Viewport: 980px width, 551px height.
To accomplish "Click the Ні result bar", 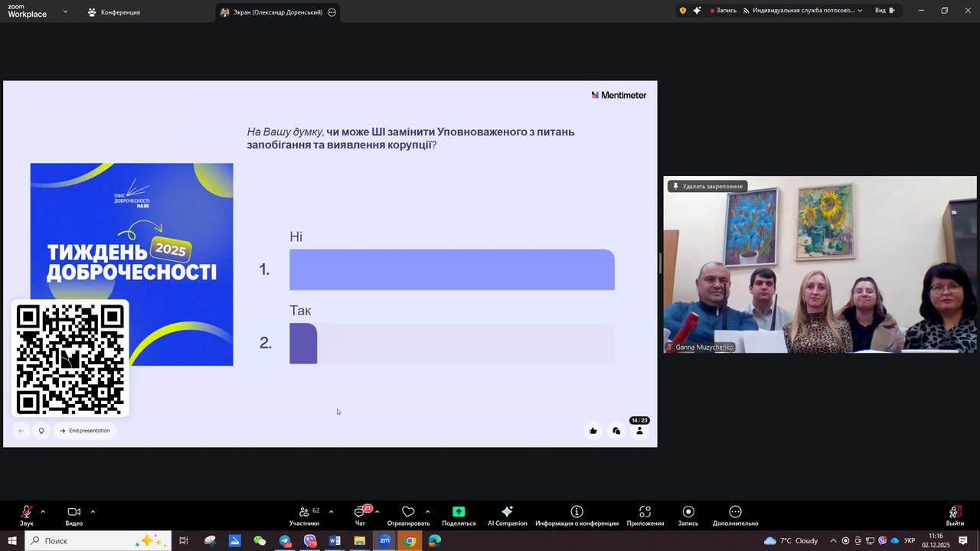I will coord(452,269).
